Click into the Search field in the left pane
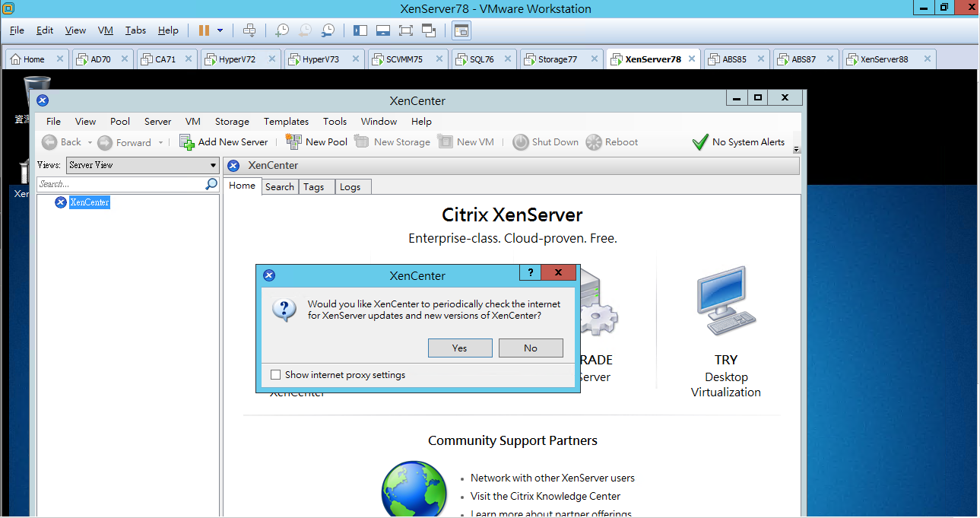 click(x=121, y=184)
